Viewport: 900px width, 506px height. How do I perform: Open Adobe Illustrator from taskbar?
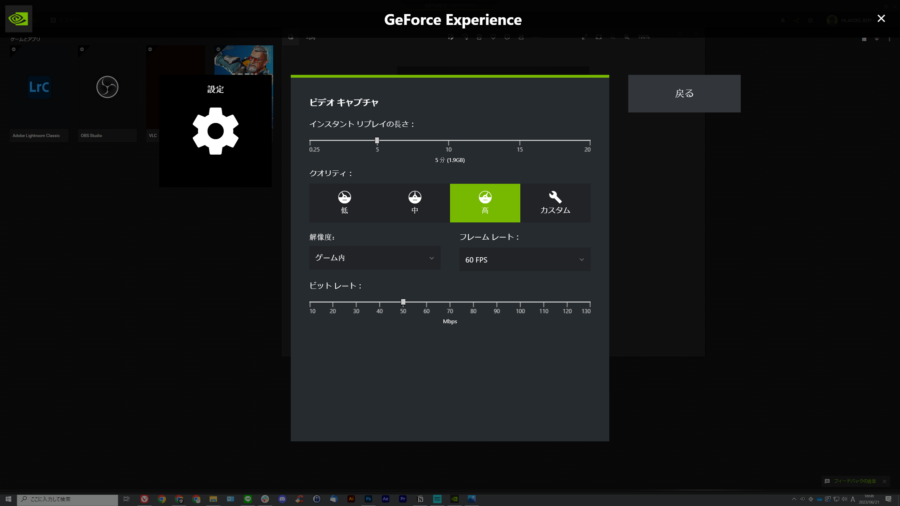pyautogui.click(x=351, y=499)
